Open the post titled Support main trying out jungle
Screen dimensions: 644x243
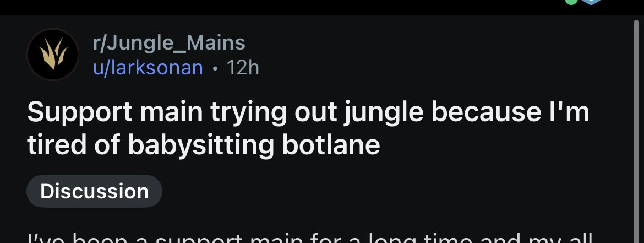tap(307, 114)
